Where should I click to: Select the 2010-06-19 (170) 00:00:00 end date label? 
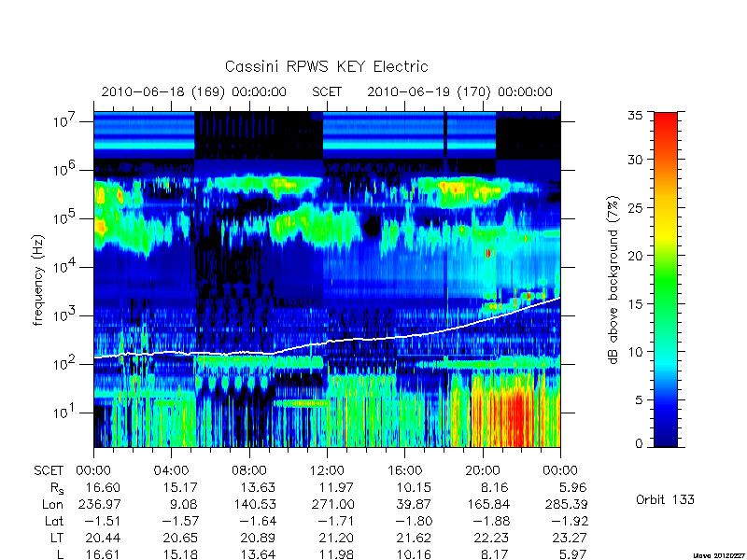click(x=459, y=91)
